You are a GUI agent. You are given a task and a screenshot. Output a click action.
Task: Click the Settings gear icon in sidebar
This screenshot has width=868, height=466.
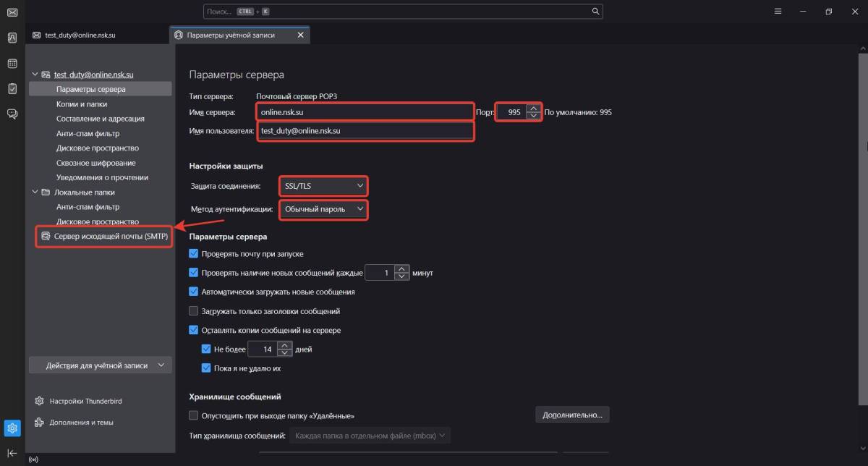point(12,428)
